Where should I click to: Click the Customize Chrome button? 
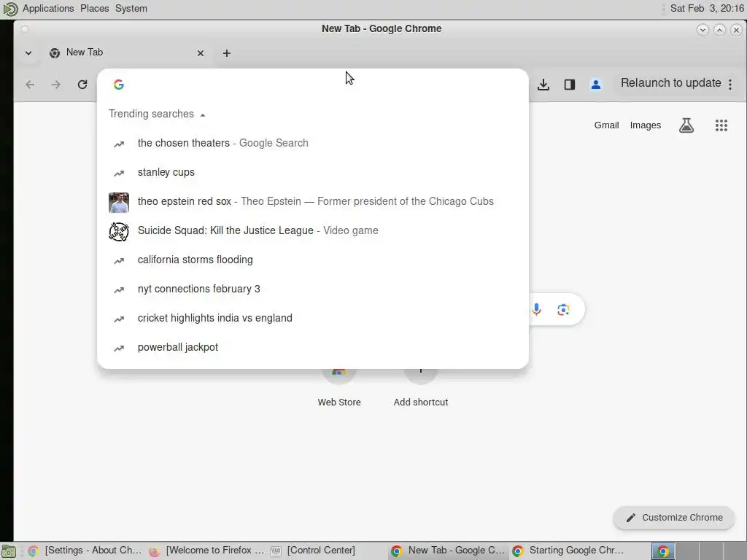tap(674, 518)
